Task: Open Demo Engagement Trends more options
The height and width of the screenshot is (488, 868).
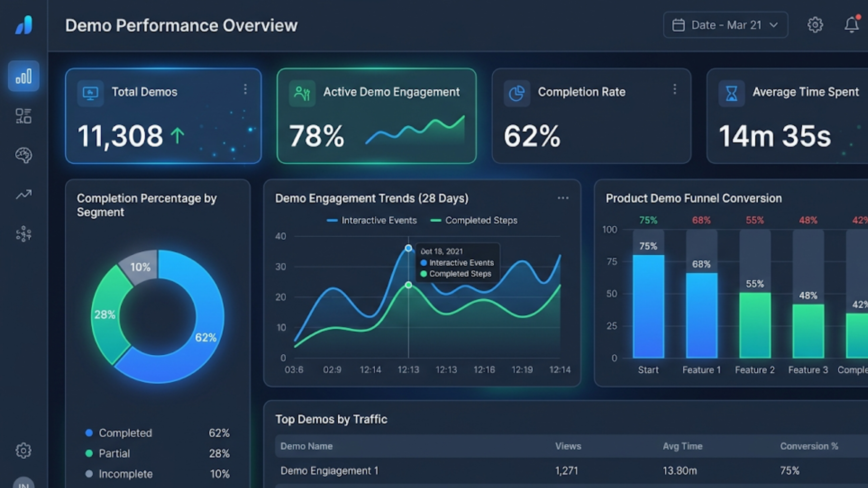Action: pyautogui.click(x=563, y=198)
